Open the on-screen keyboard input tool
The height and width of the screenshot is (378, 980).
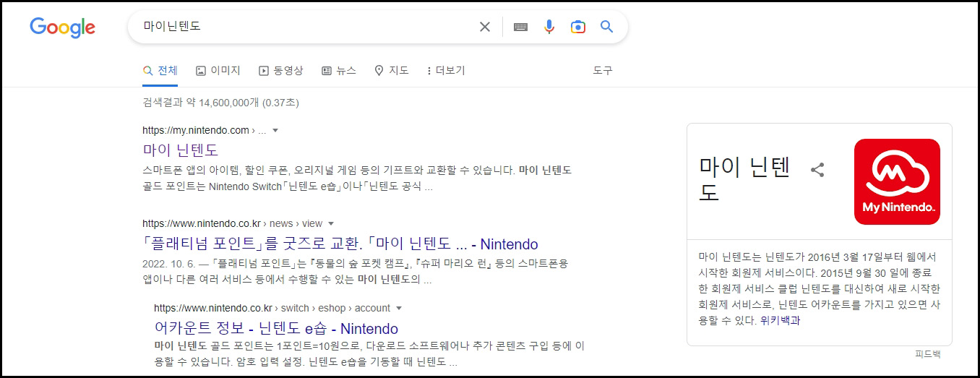coord(520,27)
